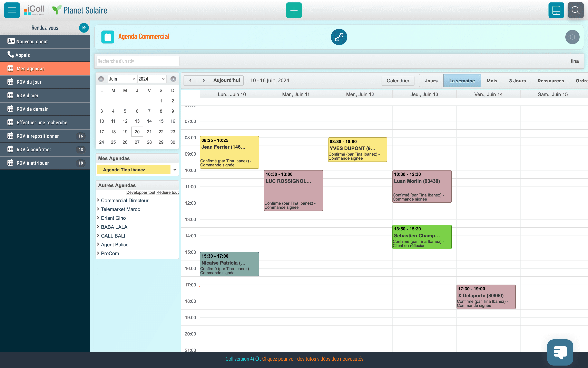Open the tablet view icon
Image resolution: width=588 pixels, height=368 pixels.
tap(556, 10)
